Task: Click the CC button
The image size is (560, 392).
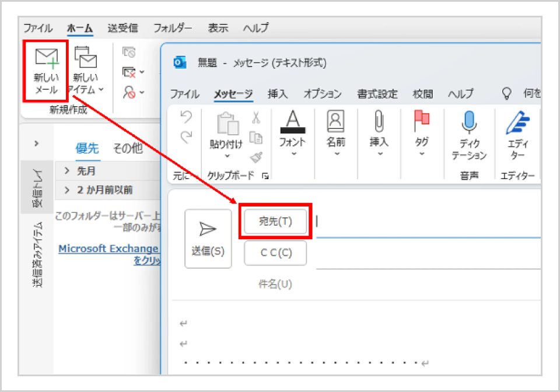Action: point(275,253)
